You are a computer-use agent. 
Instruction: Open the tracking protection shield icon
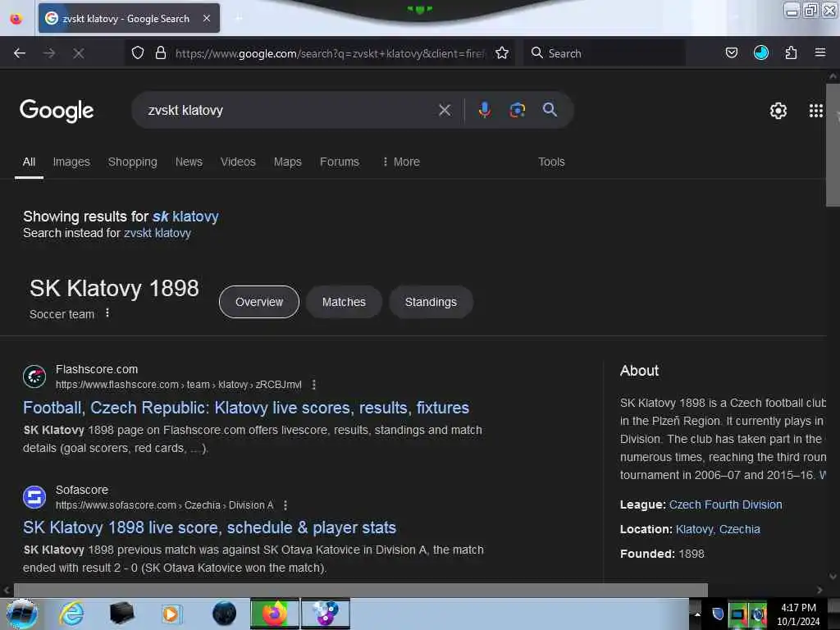(138, 53)
